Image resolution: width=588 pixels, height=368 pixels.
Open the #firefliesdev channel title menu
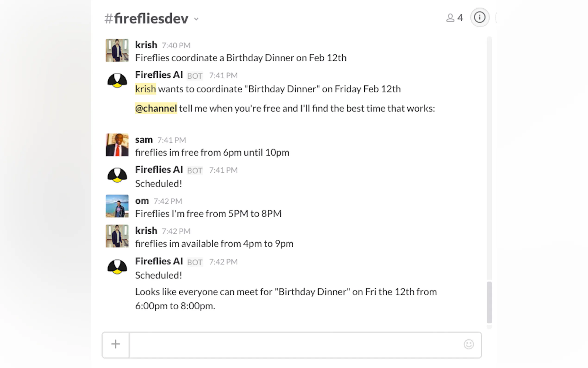click(x=151, y=19)
